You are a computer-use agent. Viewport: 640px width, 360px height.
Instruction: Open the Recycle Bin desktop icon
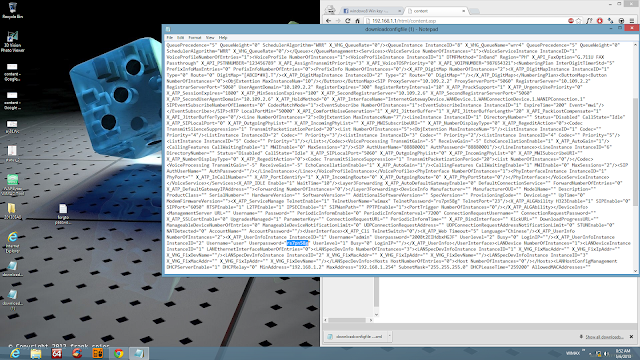click(12, 10)
